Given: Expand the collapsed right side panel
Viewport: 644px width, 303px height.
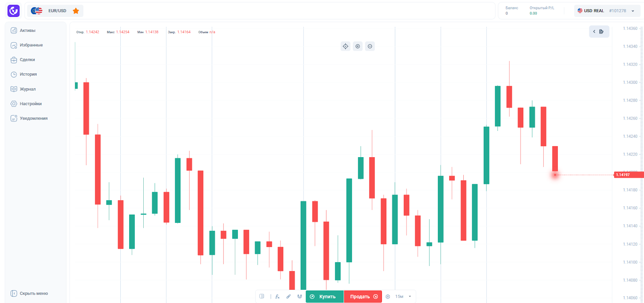Looking at the screenshot, I should (x=599, y=31).
